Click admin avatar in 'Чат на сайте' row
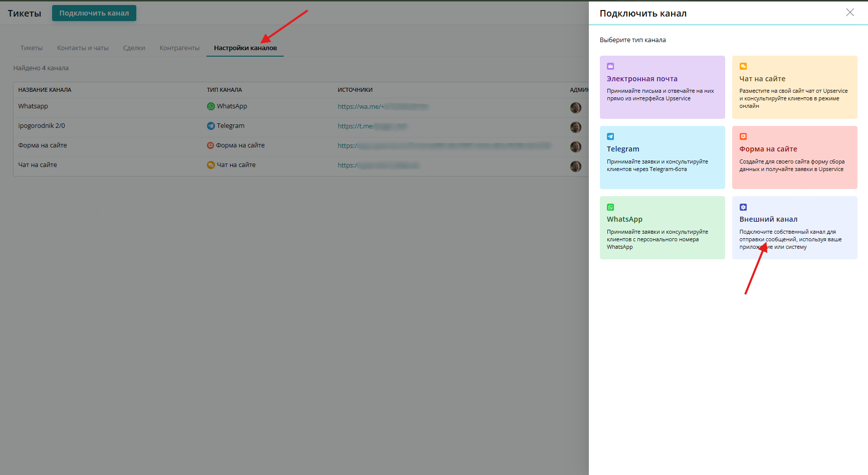 [576, 167]
